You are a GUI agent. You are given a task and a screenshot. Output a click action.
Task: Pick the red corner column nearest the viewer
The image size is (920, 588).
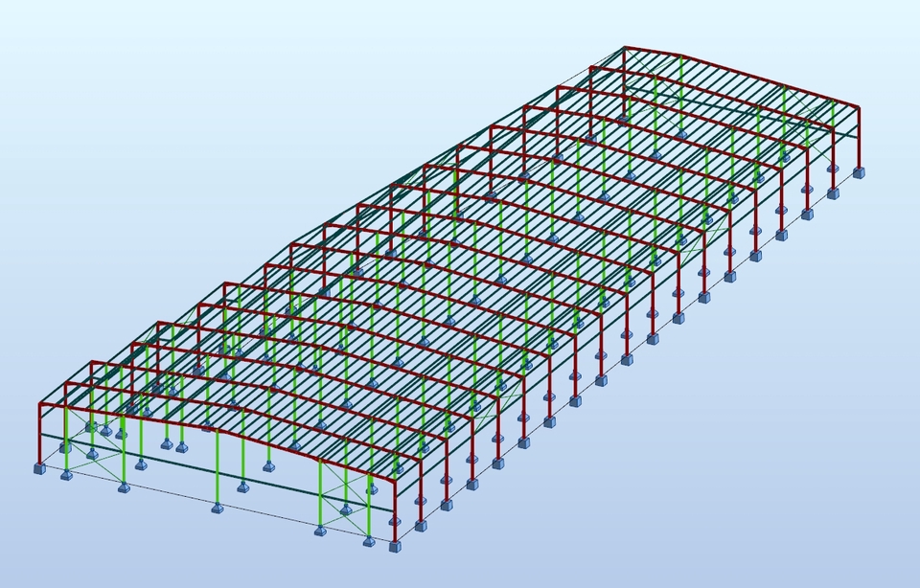click(x=396, y=508)
